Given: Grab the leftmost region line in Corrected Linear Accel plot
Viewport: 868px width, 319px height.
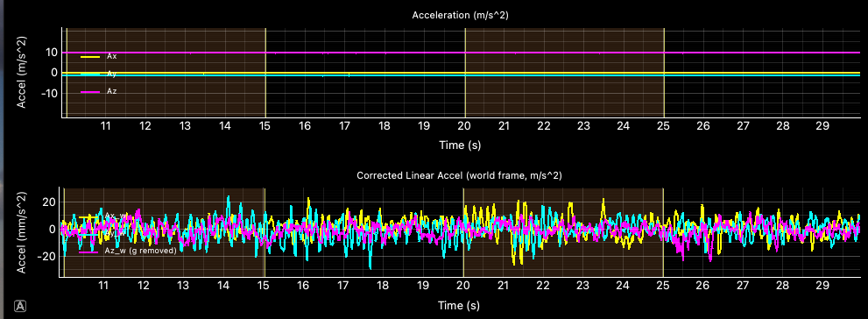Looking at the screenshot, I should point(64,232).
